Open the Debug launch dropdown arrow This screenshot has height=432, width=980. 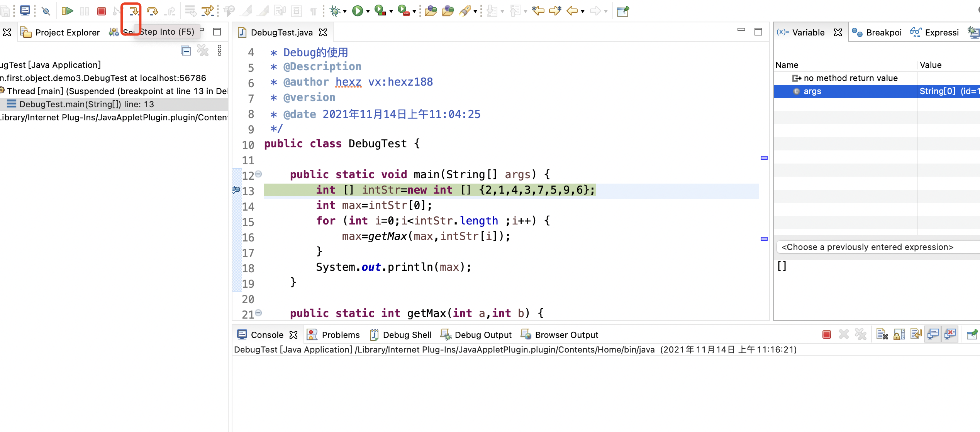point(345,12)
